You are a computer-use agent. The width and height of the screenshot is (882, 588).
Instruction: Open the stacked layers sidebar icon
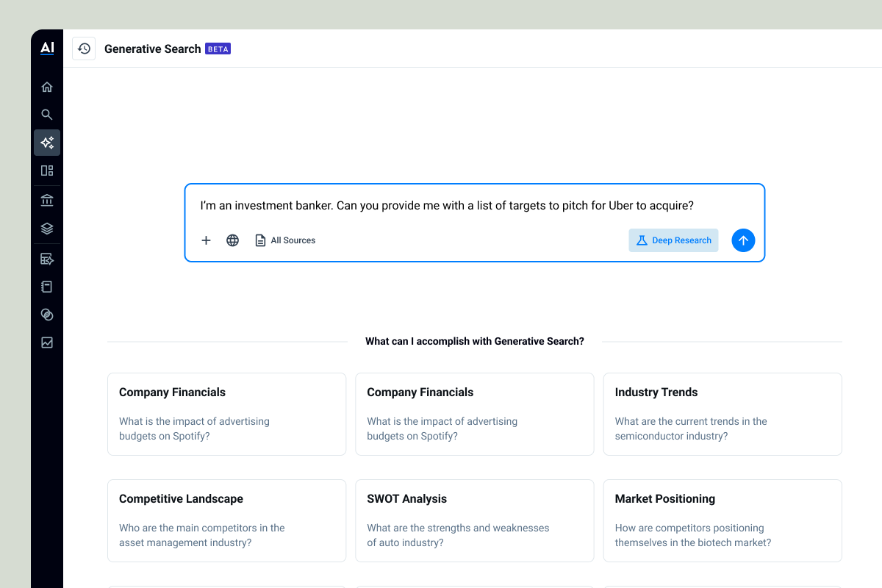(47, 229)
